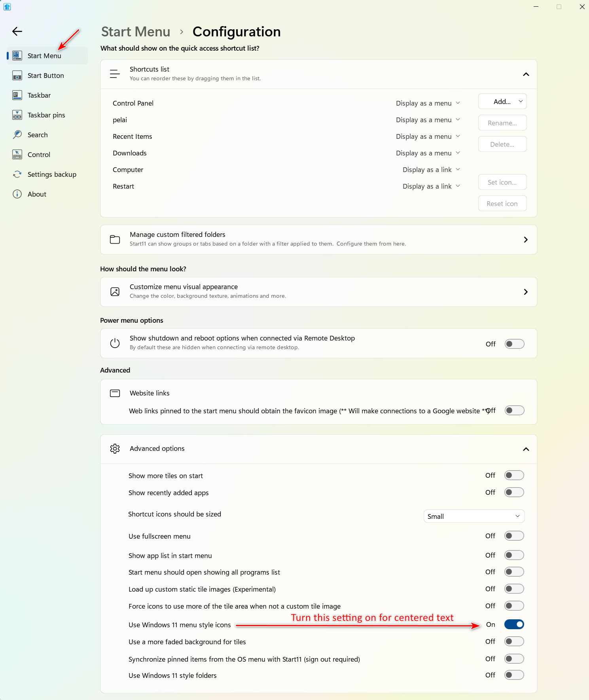Image resolution: width=589 pixels, height=700 pixels.
Task: Click the Taskbar sidebar icon
Action: [17, 95]
